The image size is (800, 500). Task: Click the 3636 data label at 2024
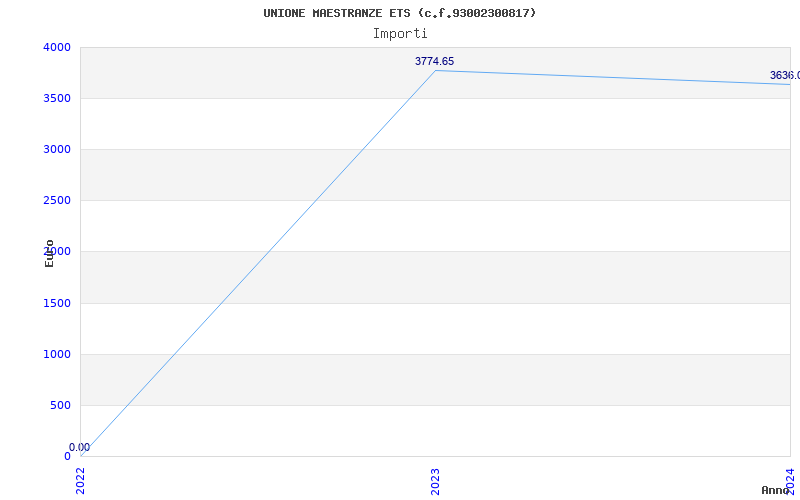785,76
